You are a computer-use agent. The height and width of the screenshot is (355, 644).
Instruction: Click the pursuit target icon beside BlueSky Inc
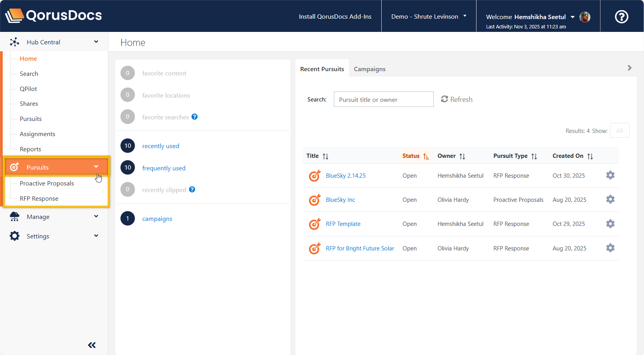click(x=314, y=200)
